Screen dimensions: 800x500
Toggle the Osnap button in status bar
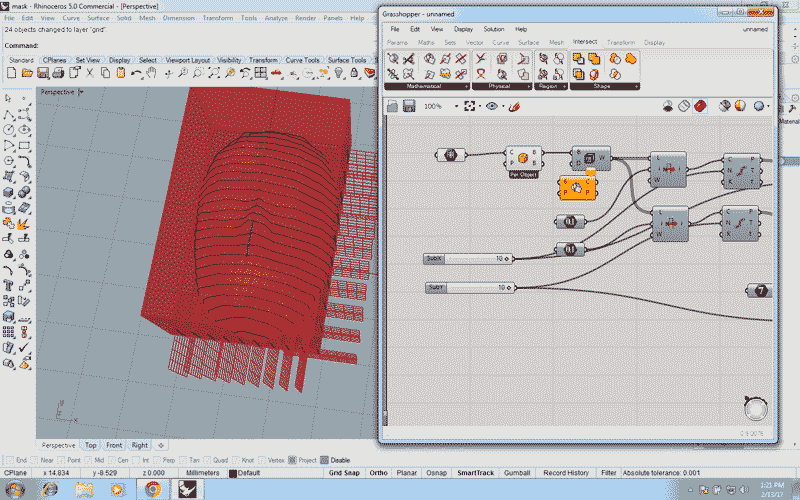[437, 473]
